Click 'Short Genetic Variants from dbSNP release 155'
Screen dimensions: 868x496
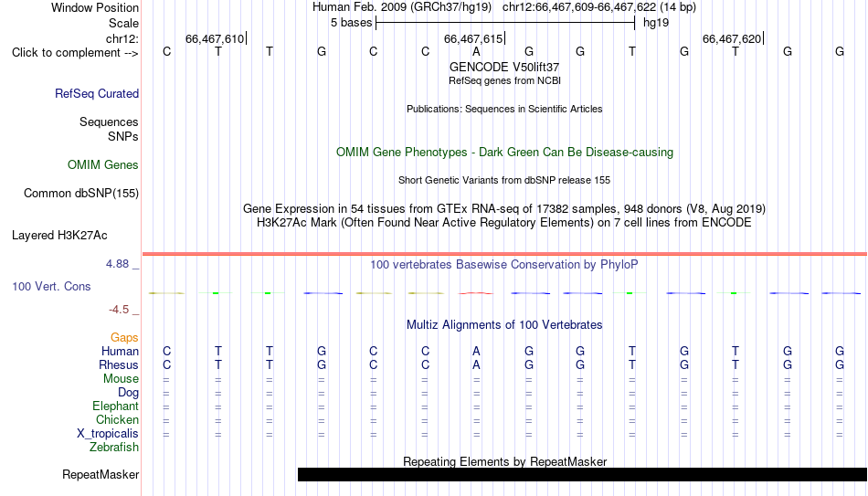click(504, 181)
